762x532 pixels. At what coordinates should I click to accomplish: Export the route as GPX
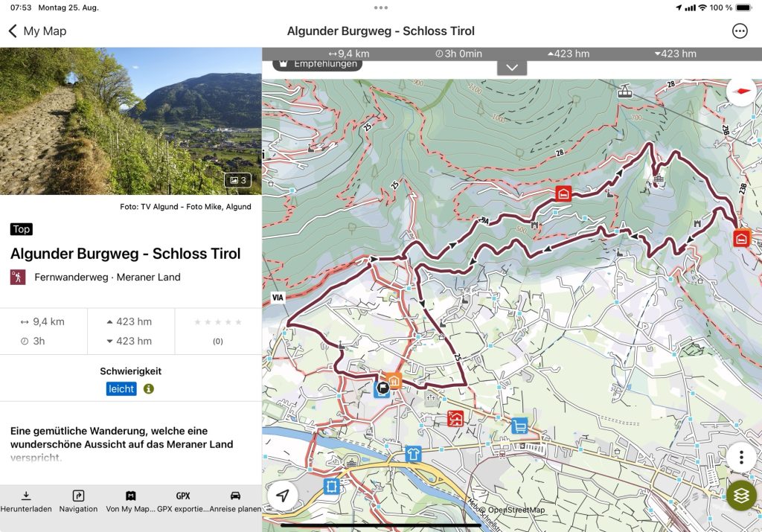click(182, 501)
